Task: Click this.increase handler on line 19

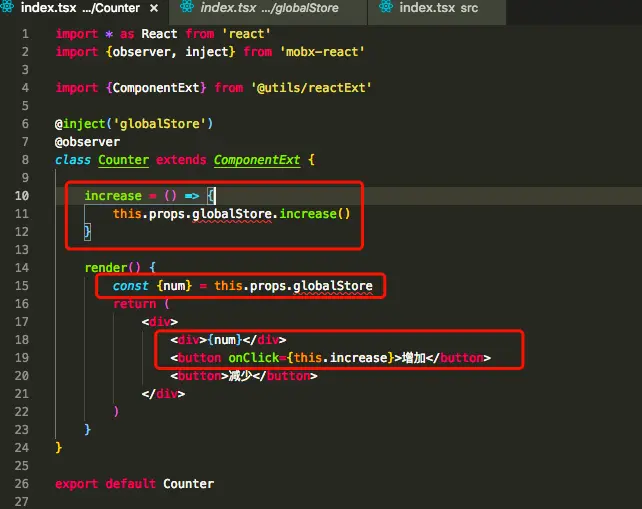Action: 340,358
